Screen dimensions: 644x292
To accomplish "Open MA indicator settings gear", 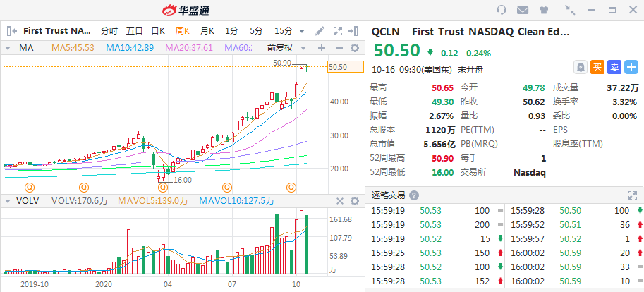I will [x=354, y=48].
